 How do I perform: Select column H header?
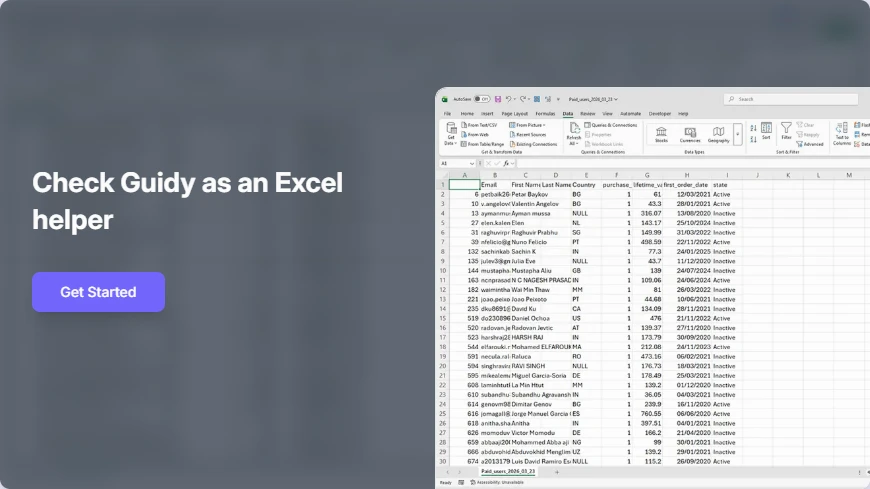(687, 175)
